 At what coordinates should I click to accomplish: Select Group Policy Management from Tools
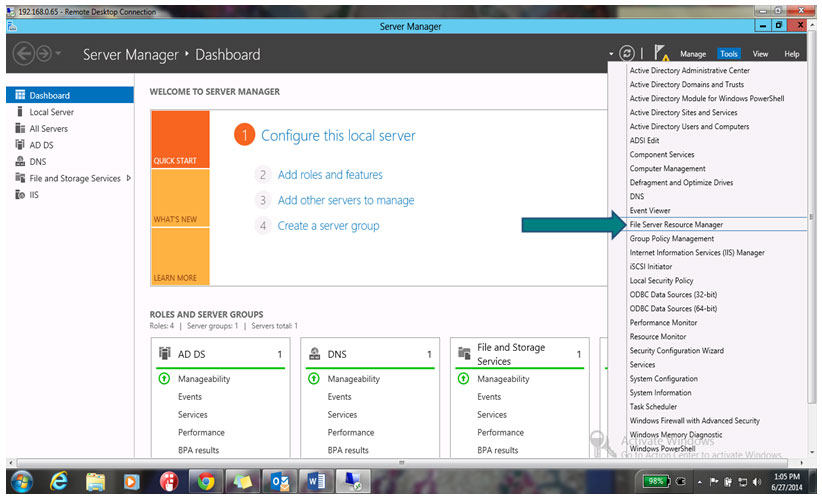click(672, 238)
